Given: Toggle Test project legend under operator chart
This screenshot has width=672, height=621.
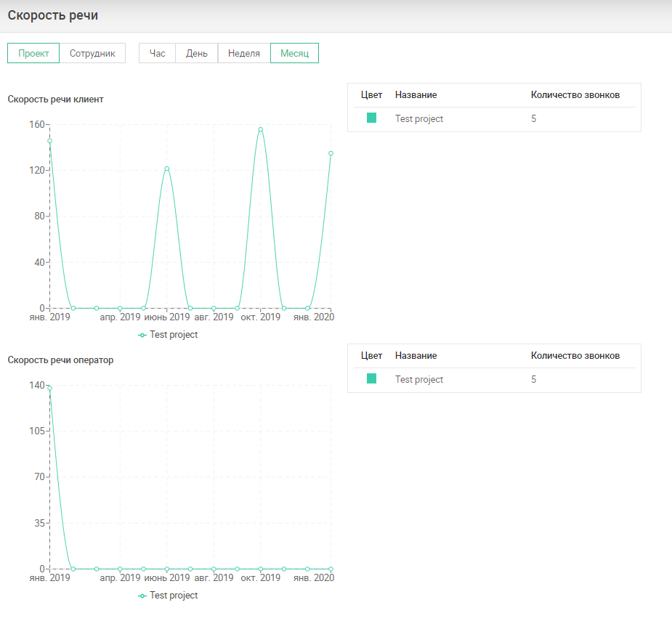Looking at the screenshot, I should click(x=168, y=596).
